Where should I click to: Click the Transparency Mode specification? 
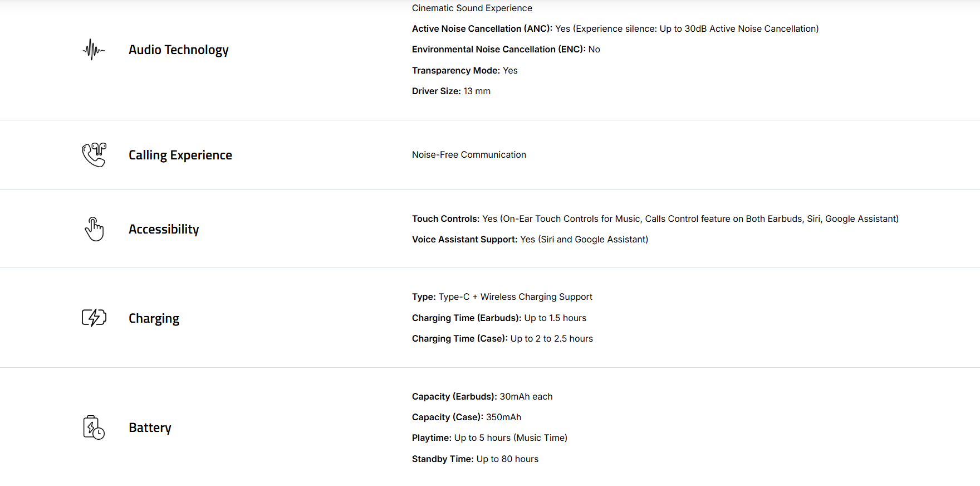[x=464, y=70]
